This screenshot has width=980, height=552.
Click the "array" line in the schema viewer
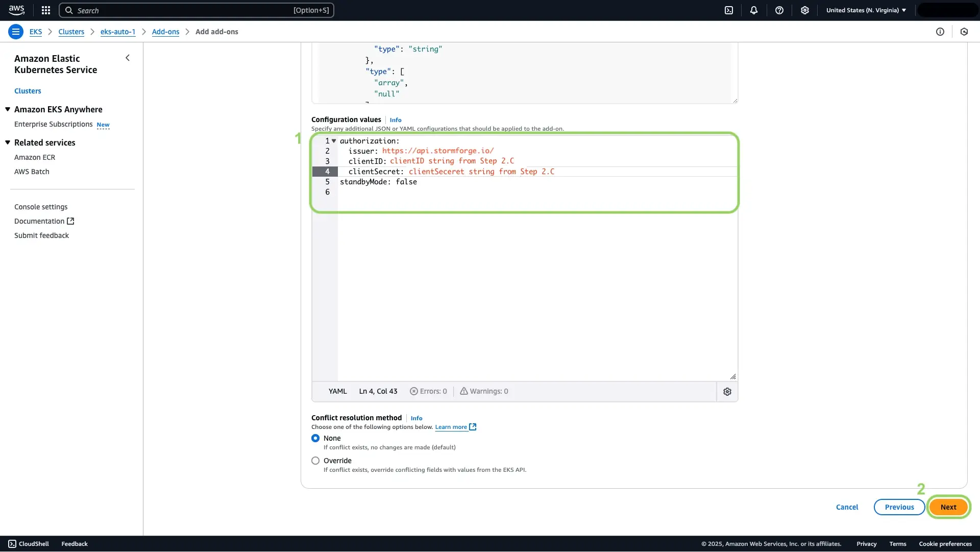pos(390,83)
